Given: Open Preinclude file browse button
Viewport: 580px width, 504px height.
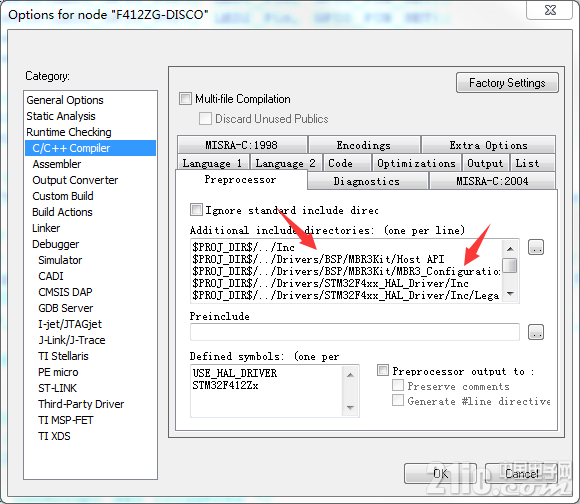Looking at the screenshot, I should 536,332.
